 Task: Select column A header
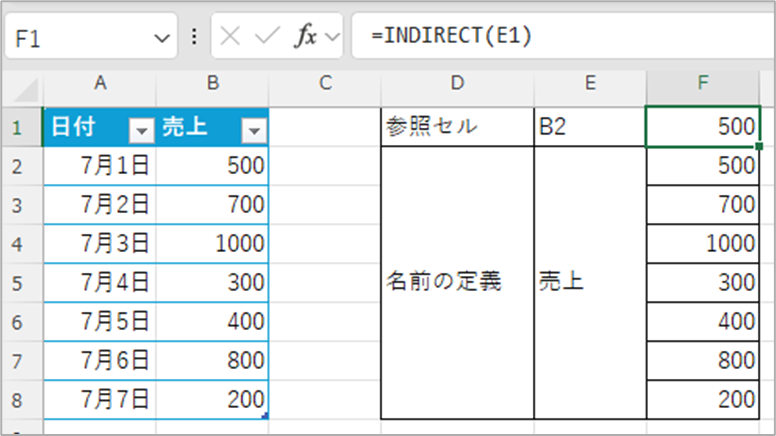[100, 85]
